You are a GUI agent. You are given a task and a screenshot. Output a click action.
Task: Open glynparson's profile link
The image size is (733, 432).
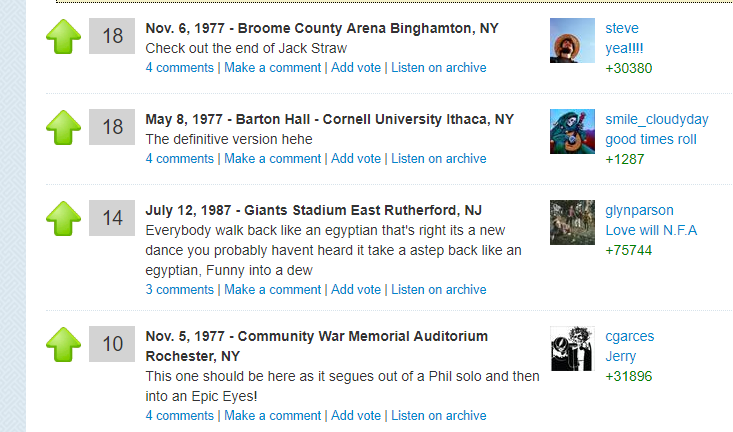coord(639,211)
